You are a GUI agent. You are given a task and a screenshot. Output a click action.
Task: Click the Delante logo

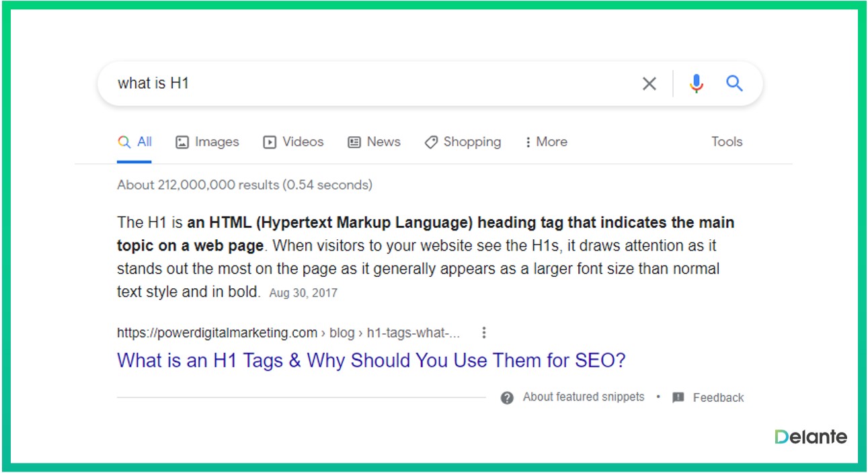click(810, 437)
